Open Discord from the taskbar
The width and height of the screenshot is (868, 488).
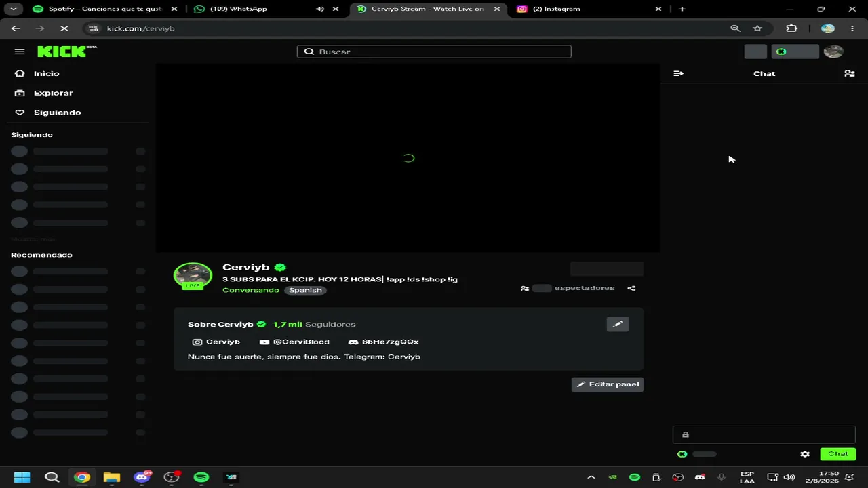(142, 477)
